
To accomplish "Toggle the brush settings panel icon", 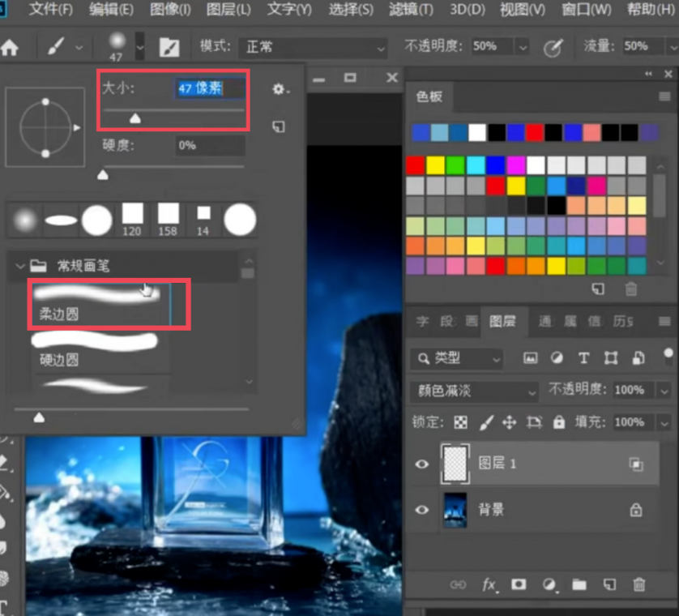I will coord(169,47).
